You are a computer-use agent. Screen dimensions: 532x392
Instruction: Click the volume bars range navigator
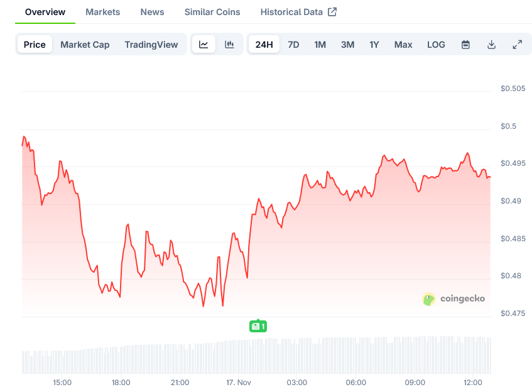click(256, 356)
